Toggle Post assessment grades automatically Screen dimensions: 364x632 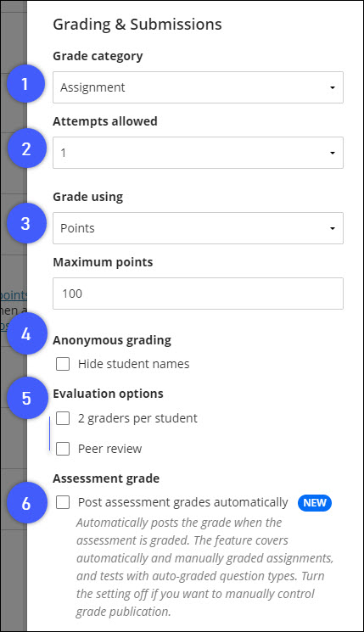coord(63,502)
